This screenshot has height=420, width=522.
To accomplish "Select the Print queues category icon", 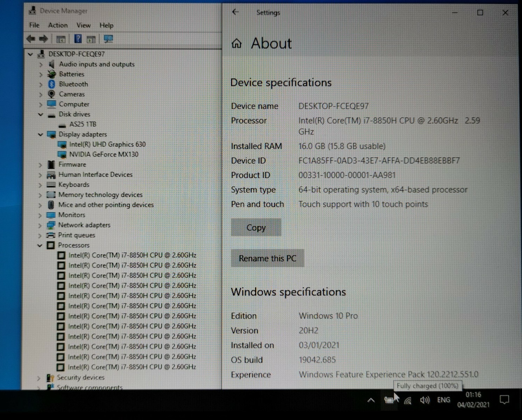I will pyautogui.click(x=51, y=235).
